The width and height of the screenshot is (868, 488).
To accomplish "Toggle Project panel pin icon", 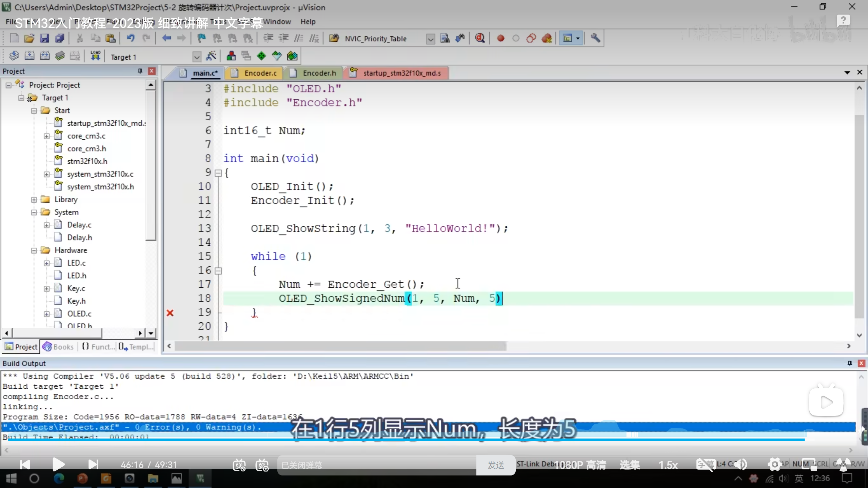I will coord(140,71).
